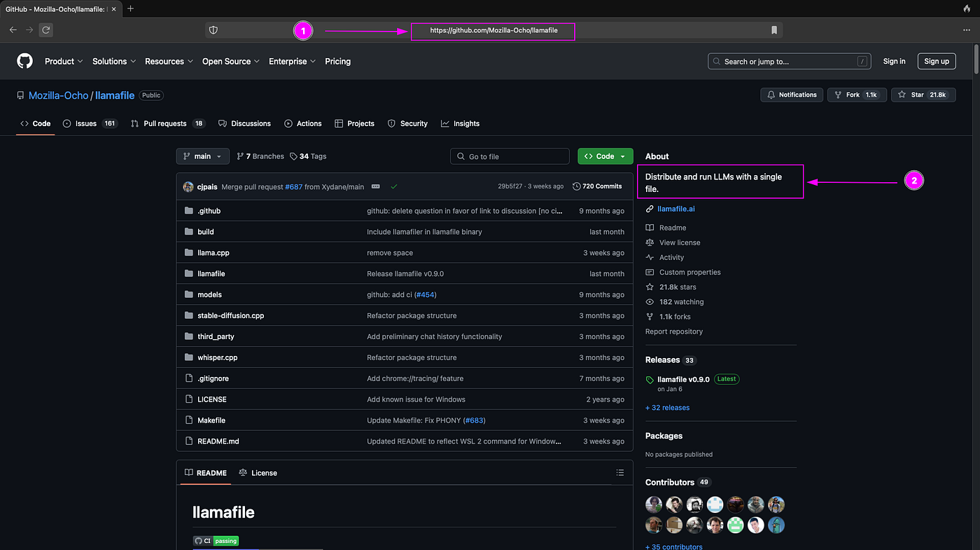
Task: Open the LICENSE file in file list
Action: (212, 399)
